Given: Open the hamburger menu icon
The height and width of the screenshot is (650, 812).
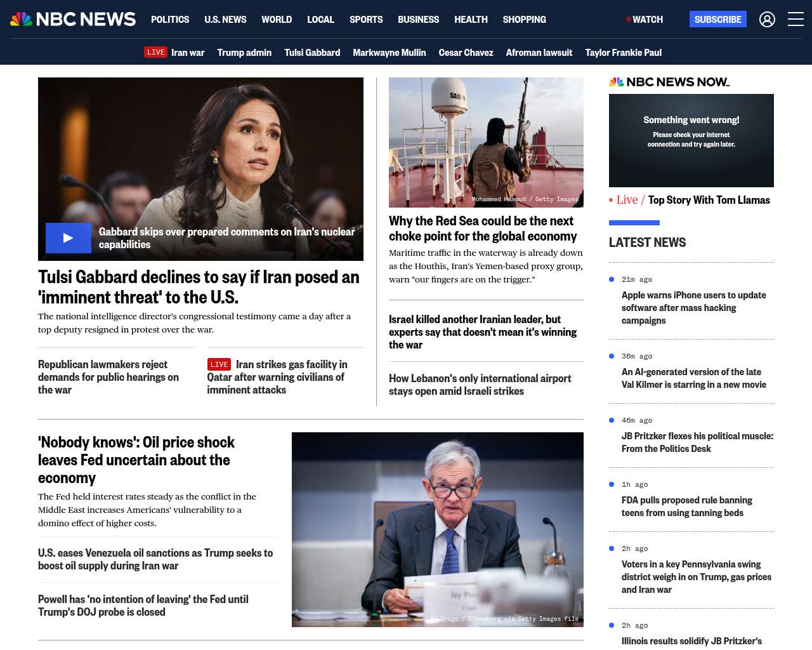Looking at the screenshot, I should pyautogui.click(x=796, y=20).
